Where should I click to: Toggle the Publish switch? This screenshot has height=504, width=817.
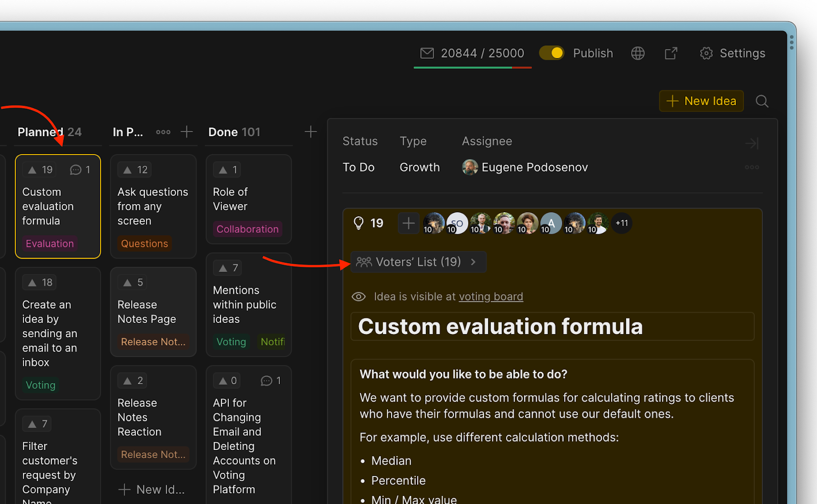pyautogui.click(x=551, y=53)
